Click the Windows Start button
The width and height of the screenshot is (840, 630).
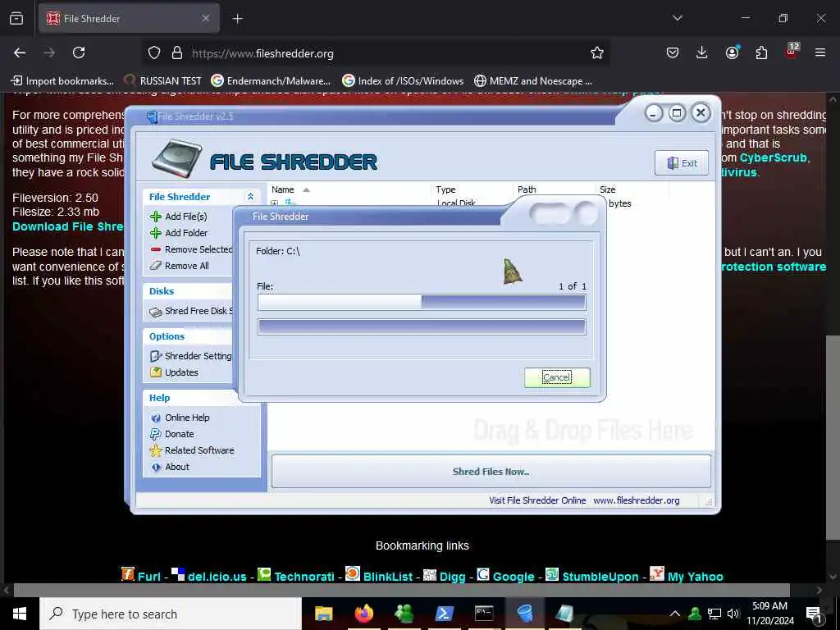(x=20, y=614)
